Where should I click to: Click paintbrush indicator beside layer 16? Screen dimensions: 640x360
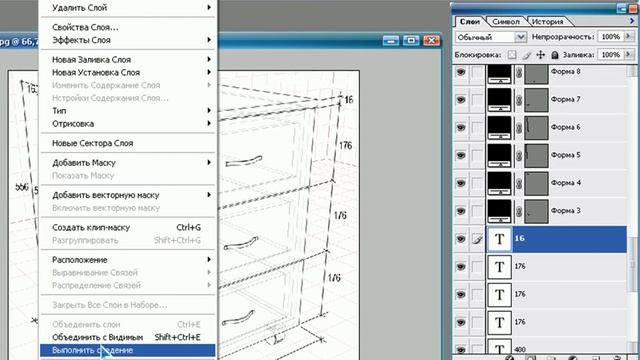[x=477, y=239]
